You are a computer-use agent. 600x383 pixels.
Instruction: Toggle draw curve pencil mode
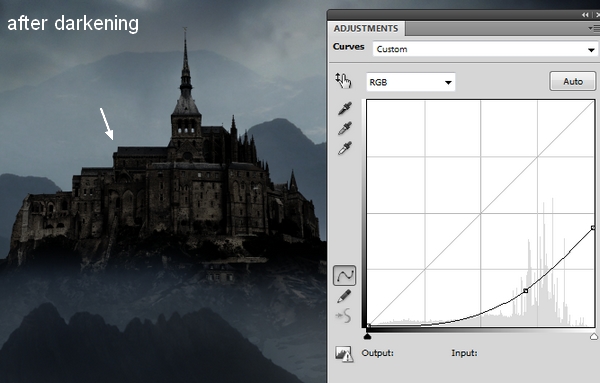click(344, 296)
